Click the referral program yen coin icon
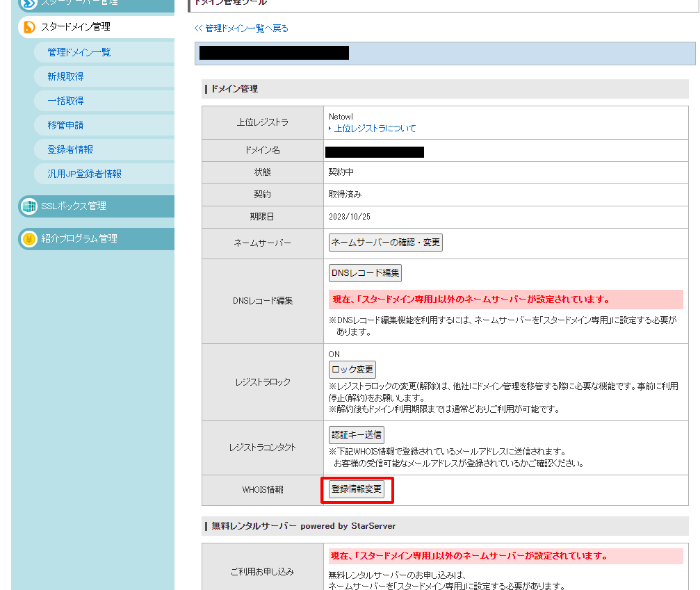This screenshot has height=590, width=700. [29, 239]
